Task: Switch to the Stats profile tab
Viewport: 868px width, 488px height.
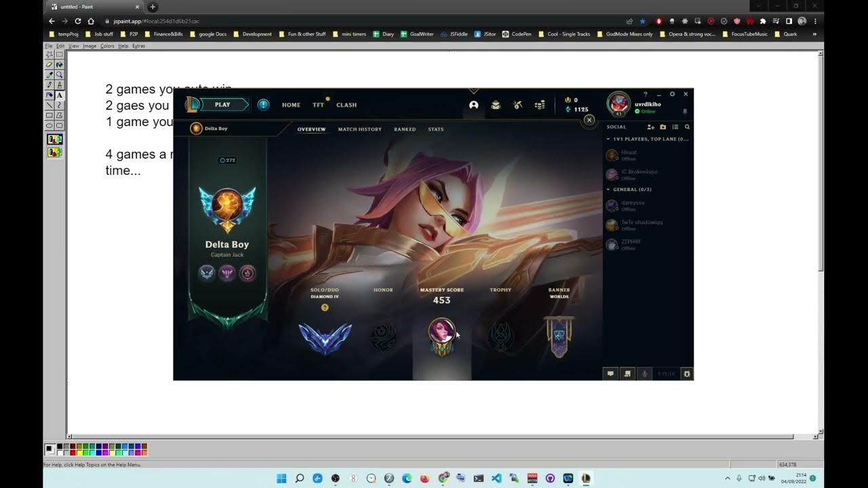Action: point(436,129)
